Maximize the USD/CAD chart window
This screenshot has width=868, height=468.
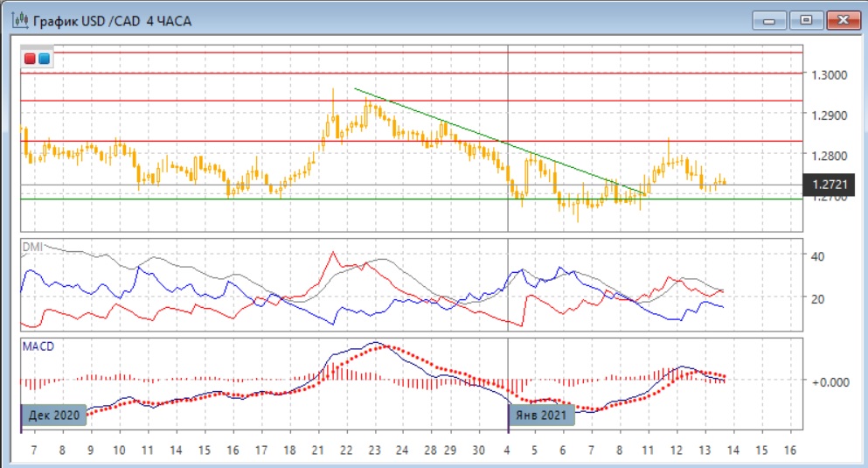pyautogui.click(x=806, y=18)
